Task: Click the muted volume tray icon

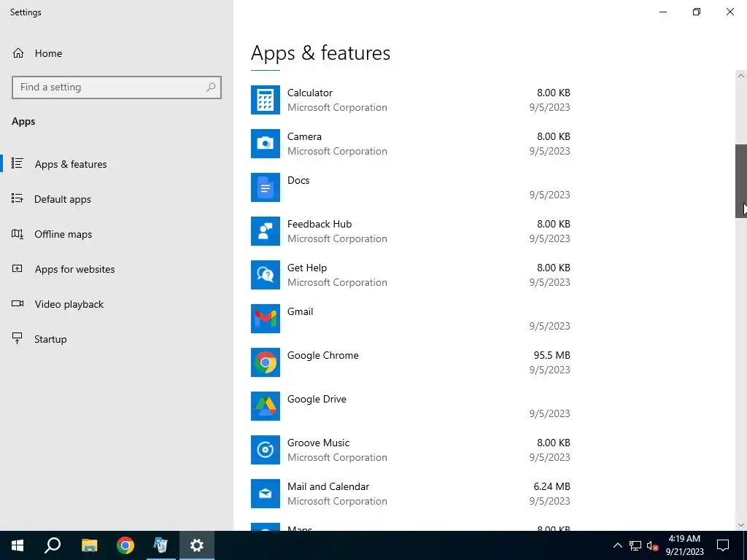Action: (x=653, y=545)
